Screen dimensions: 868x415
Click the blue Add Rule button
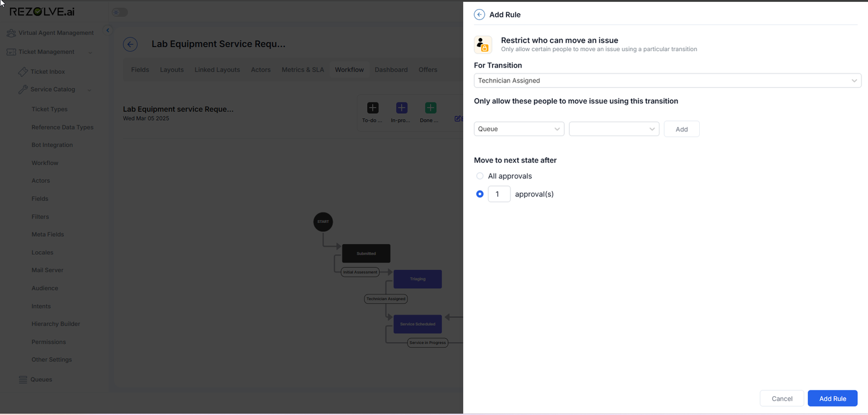tap(832, 399)
